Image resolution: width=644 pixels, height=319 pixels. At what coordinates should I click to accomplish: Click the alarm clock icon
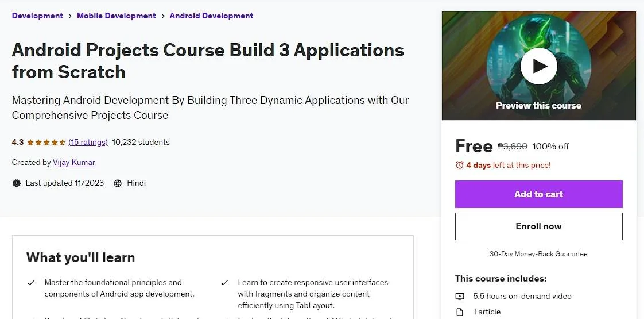(x=460, y=166)
